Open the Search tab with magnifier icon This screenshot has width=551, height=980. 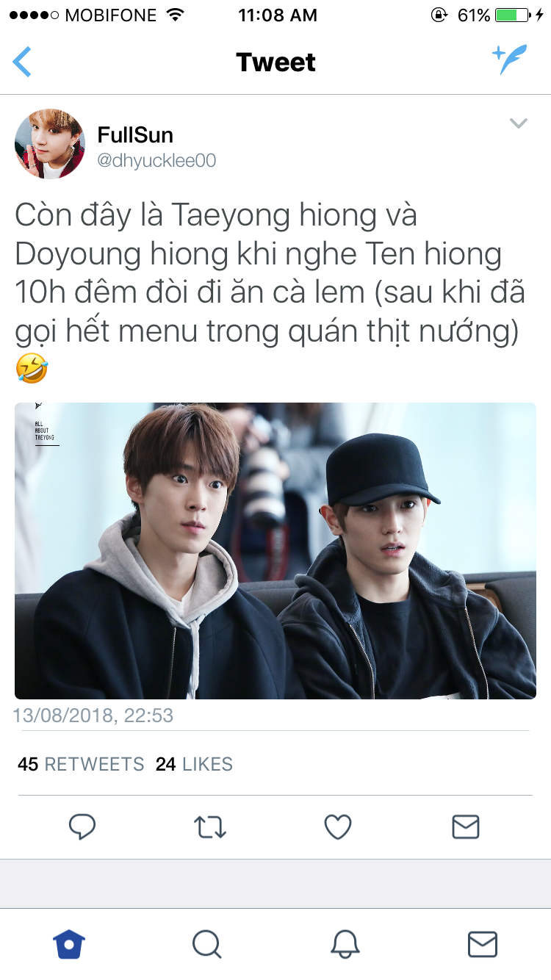coord(206,944)
